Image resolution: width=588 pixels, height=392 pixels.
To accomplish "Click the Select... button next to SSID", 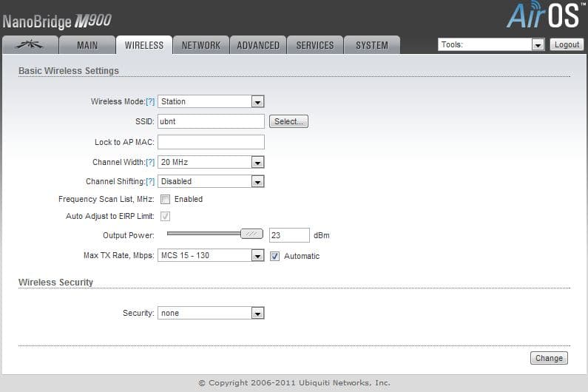I will pos(288,121).
